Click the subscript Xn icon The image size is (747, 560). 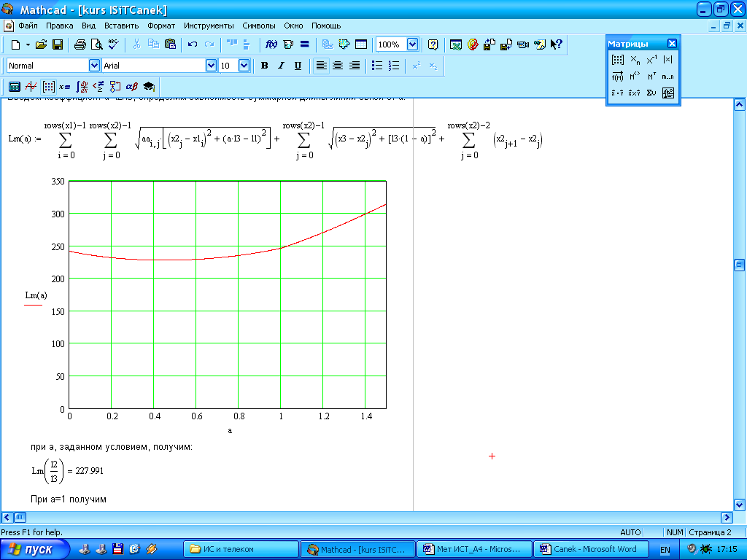pos(635,60)
